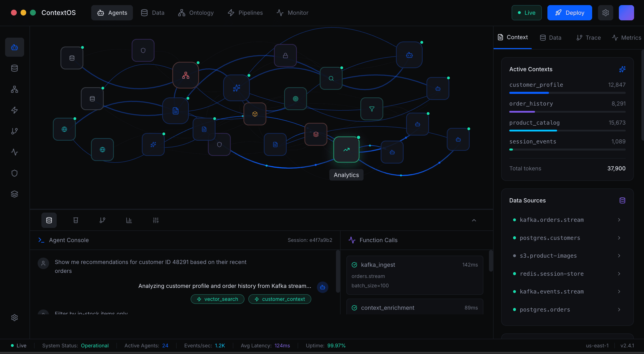Toggle the vector_search chip in console

point(217,299)
